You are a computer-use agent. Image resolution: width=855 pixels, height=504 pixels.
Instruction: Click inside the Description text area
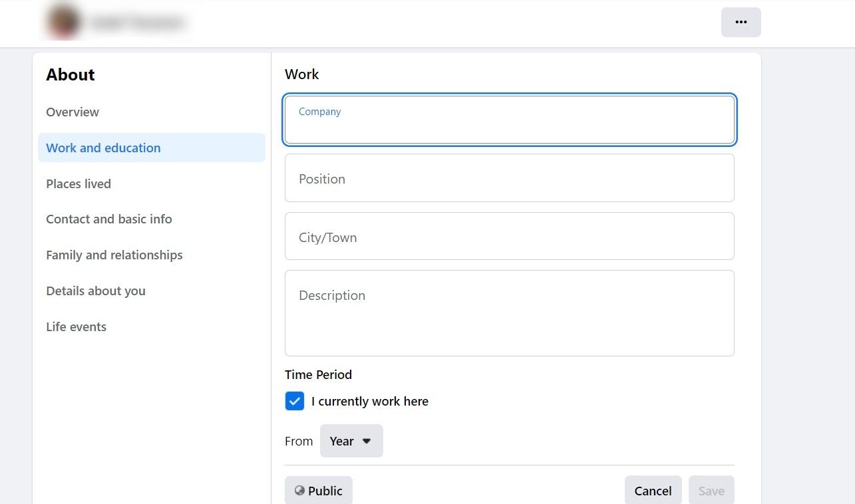point(509,313)
